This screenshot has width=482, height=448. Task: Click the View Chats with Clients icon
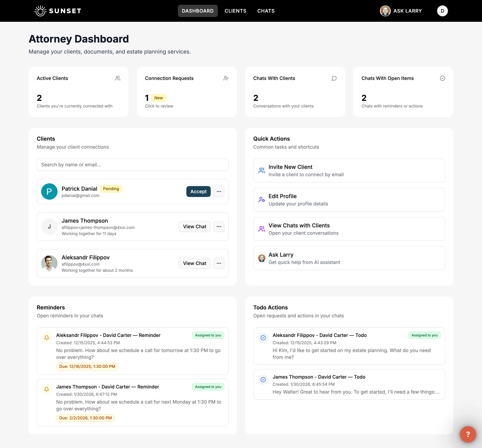coord(262,229)
